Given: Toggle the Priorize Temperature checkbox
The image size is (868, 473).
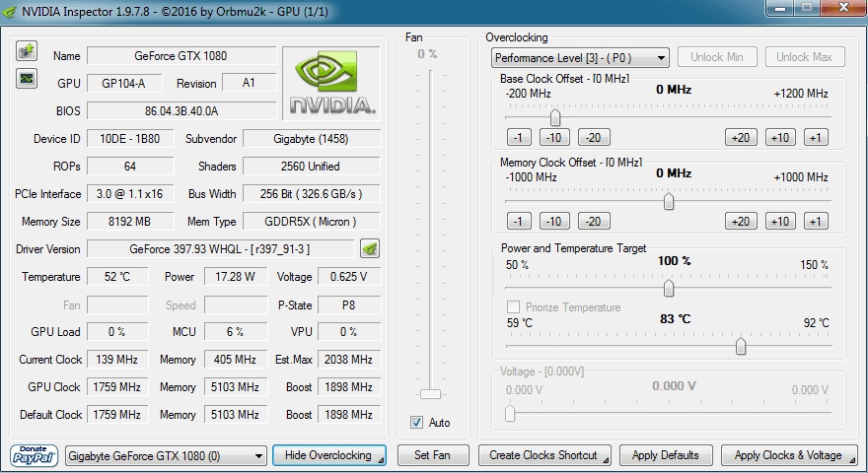Looking at the screenshot, I should tap(513, 307).
